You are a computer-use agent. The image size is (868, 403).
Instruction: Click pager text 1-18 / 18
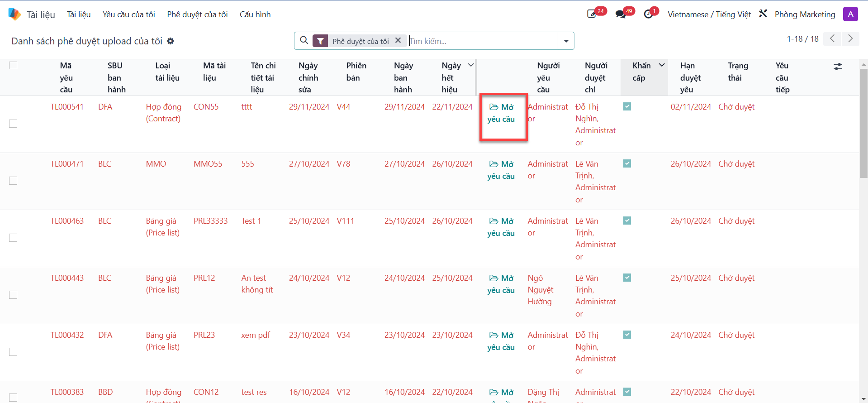click(x=802, y=39)
